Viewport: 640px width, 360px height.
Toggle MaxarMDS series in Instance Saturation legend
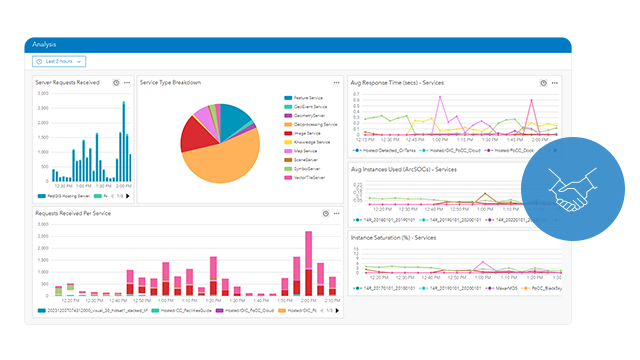point(501,288)
